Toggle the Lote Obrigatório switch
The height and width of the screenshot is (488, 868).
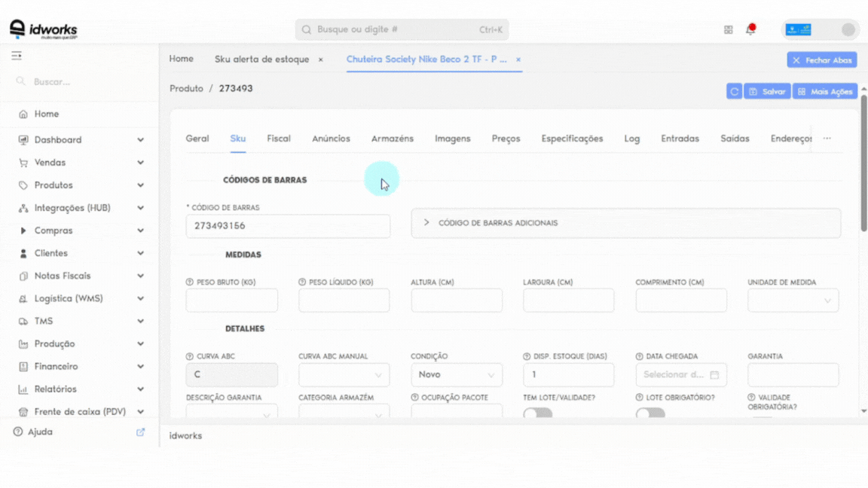coord(650,413)
